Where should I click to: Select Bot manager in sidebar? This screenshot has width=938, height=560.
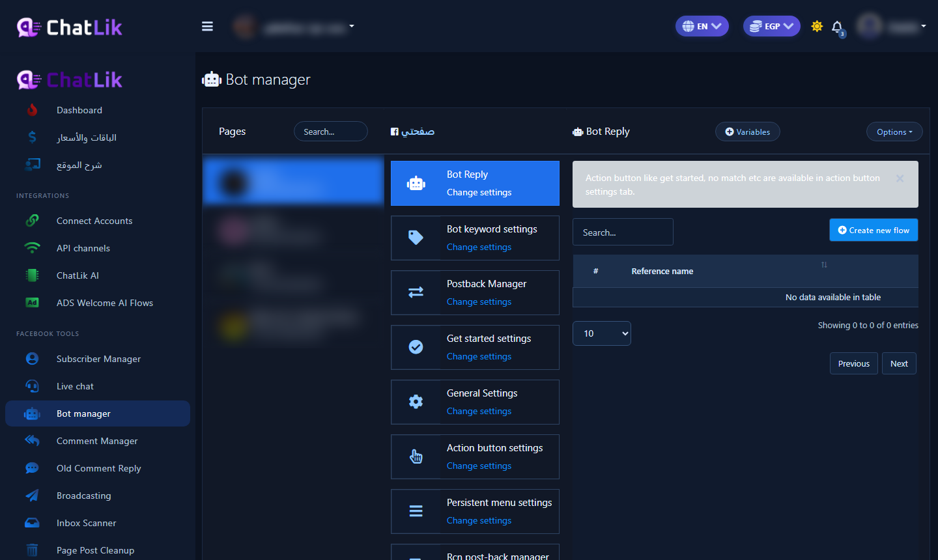(x=98, y=413)
